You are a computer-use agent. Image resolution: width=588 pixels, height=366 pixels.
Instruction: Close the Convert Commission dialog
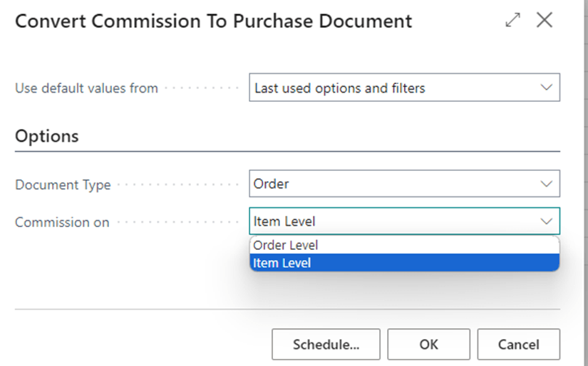pos(545,21)
